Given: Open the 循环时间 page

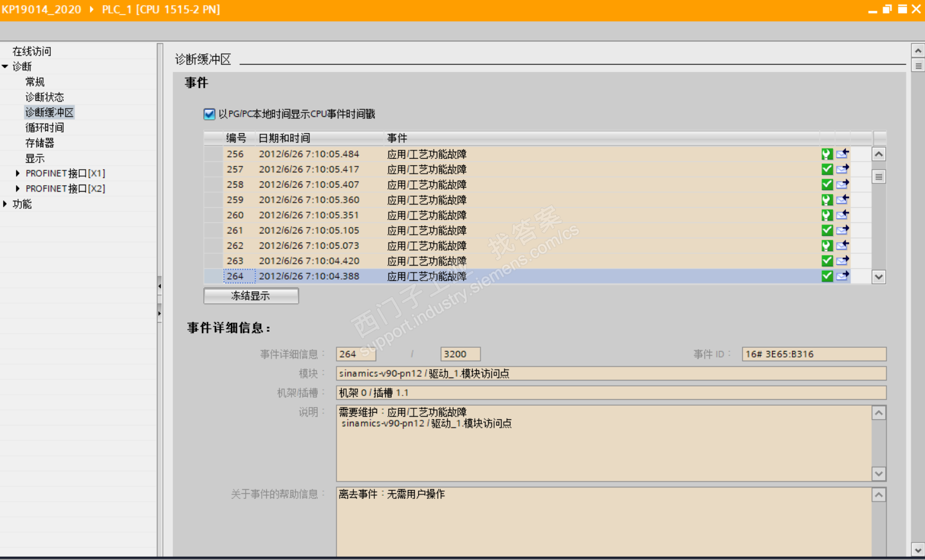Looking at the screenshot, I should pos(45,128).
